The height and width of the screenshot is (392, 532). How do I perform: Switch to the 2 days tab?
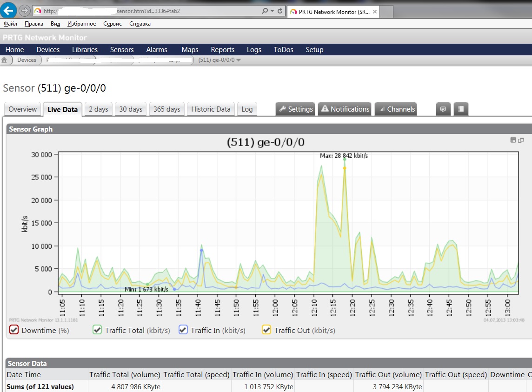tap(99, 109)
